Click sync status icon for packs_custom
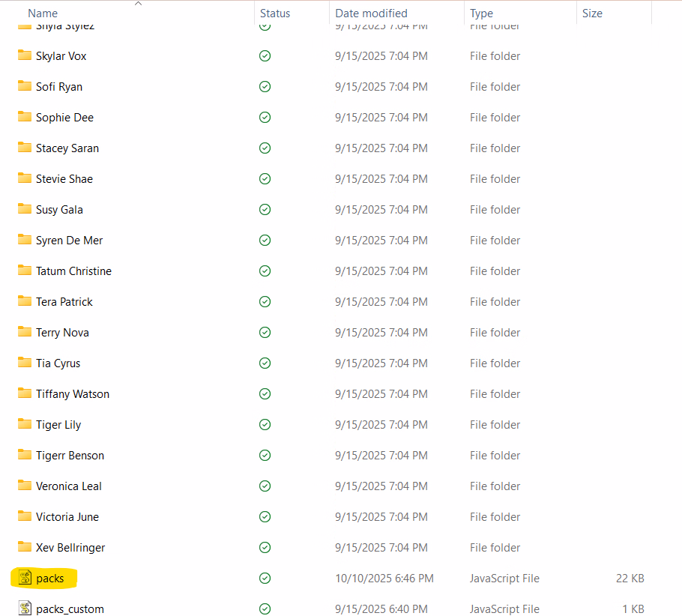682x616 pixels. (x=265, y=609)
